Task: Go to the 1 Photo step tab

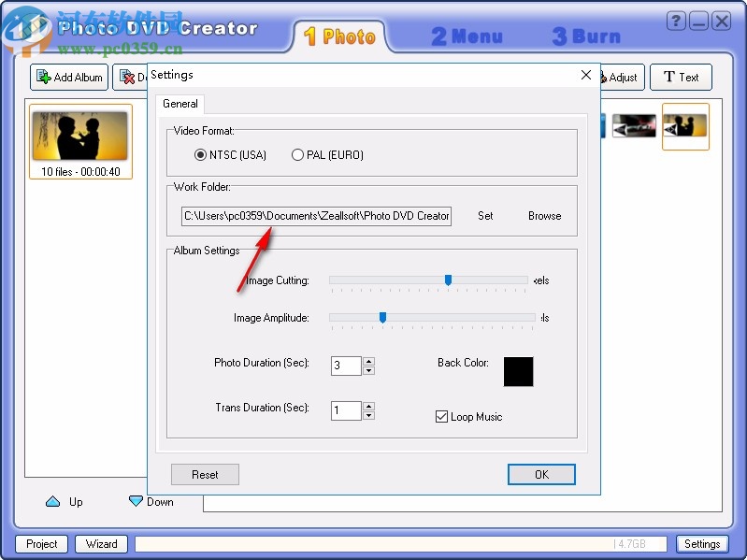Action: click(x=339, y=36)
